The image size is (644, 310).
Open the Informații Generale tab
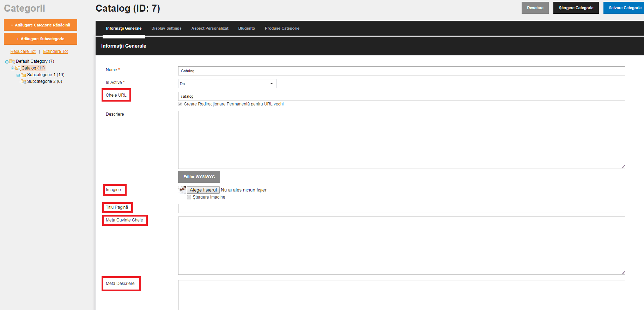[x=124, y=28]
